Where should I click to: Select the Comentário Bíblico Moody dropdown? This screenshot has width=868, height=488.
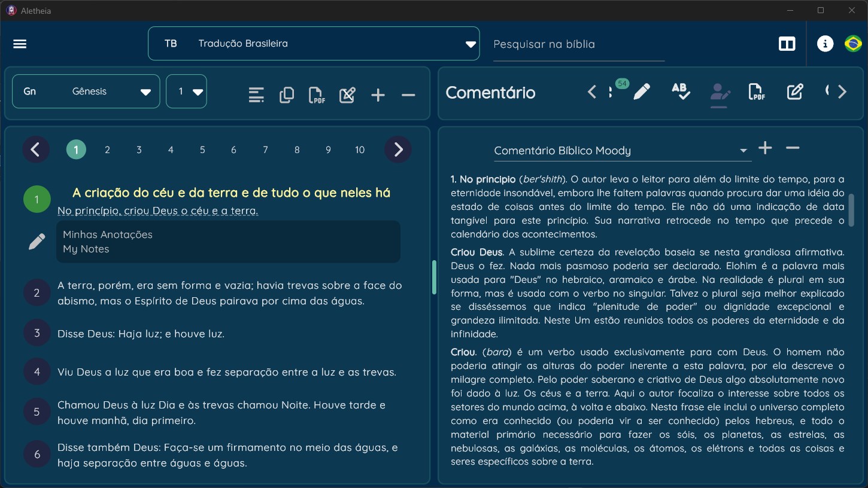pyautogui.click(x=622, y=151)
